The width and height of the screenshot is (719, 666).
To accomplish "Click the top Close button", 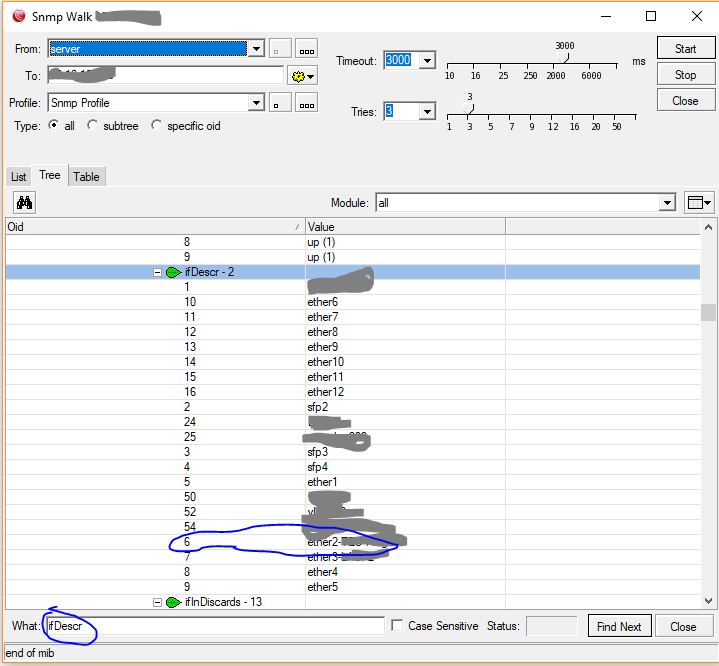I will pyautogui.click(x=686, y=100).
